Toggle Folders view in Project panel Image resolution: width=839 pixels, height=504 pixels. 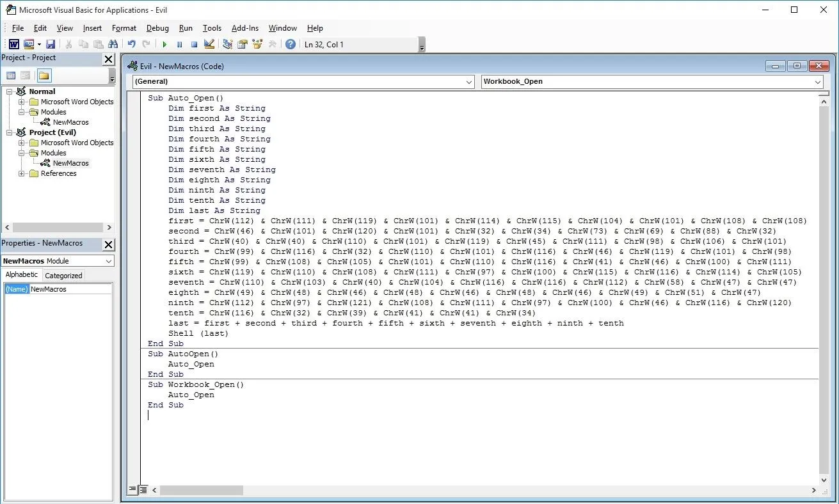[x=44, y=75]
